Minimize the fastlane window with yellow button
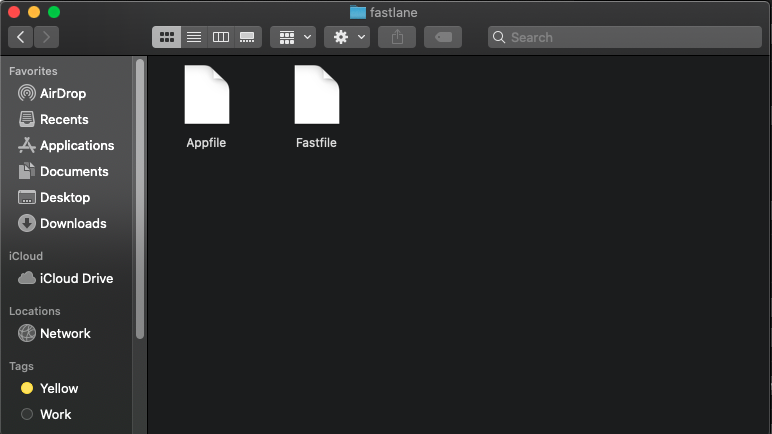Viewport: 772px width, 434px height. (x=34, y=12)
